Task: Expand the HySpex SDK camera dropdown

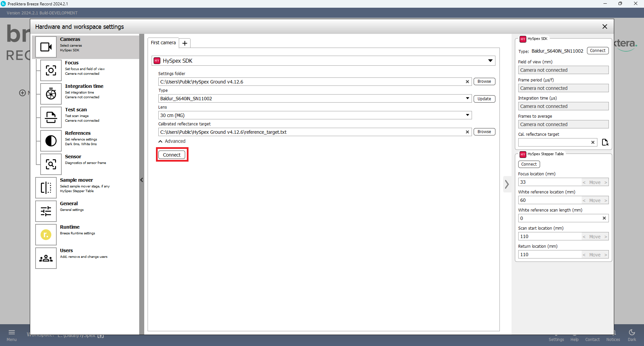Action: 490,61
